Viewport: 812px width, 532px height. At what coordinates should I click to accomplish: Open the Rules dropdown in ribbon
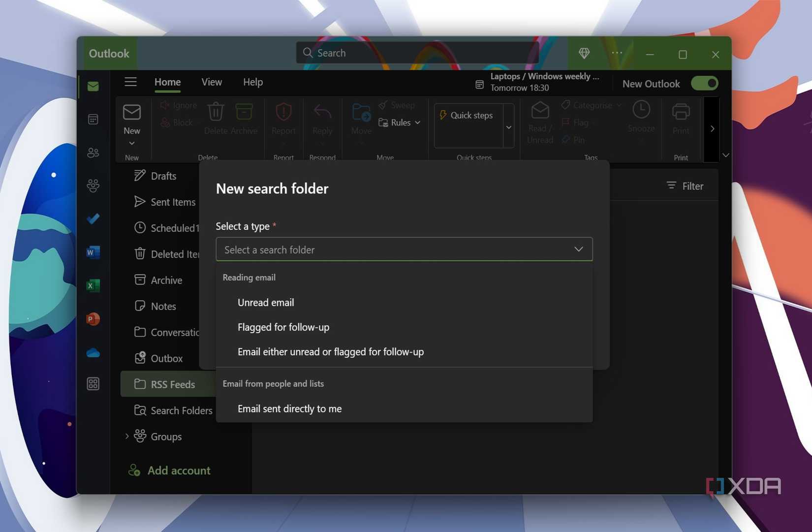click(399, 123)
